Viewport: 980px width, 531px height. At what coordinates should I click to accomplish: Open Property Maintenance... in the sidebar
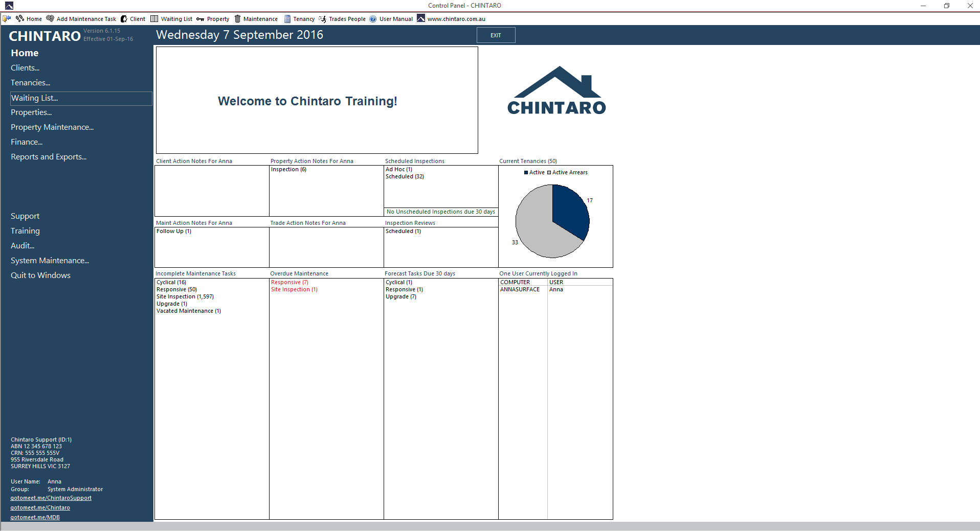click(52, 127)
